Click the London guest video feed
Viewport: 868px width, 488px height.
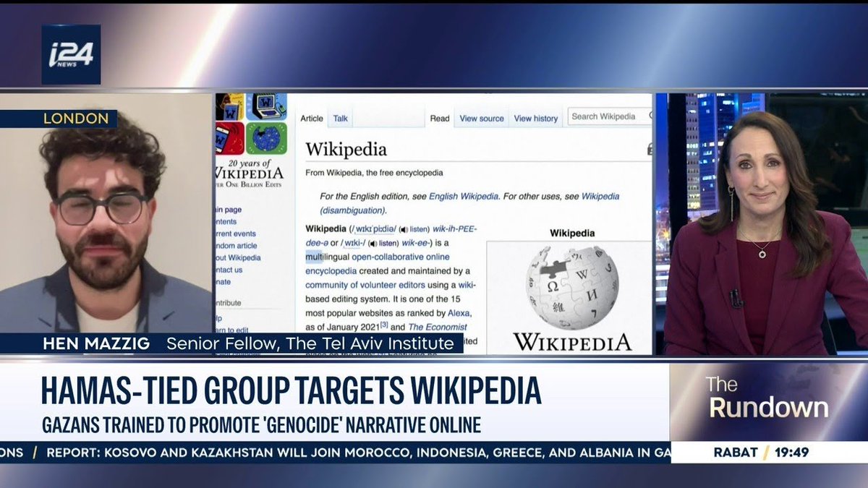[x=106, y=223]
